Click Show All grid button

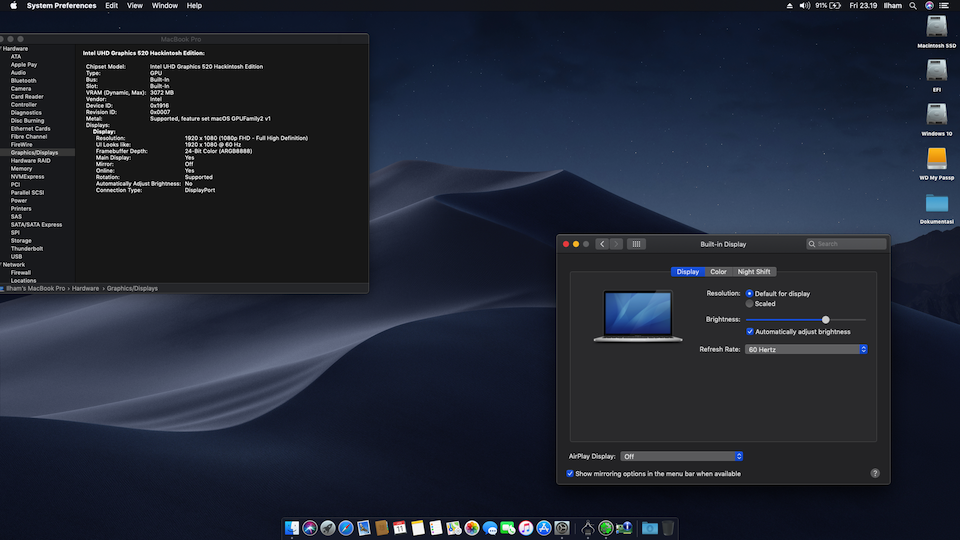pos(636,244)
